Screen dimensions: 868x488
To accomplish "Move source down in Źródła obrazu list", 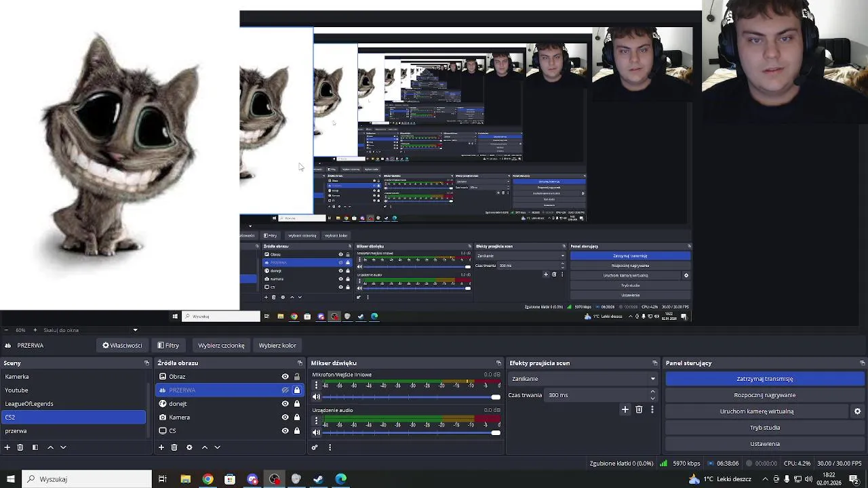I will click(x=218, y=447).
